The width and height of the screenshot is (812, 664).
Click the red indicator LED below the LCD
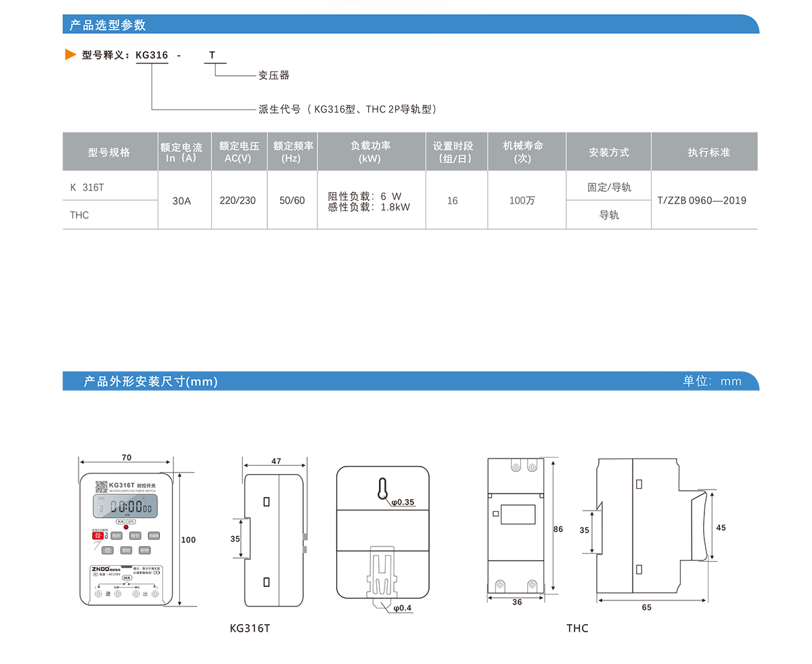click(x=125, y=527)
